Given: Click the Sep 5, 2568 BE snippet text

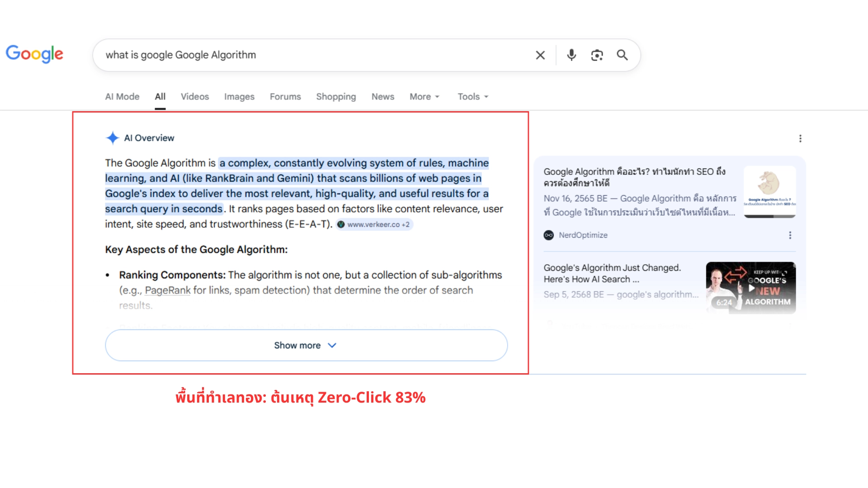Looking at the screenshot, I should point(621,295).
